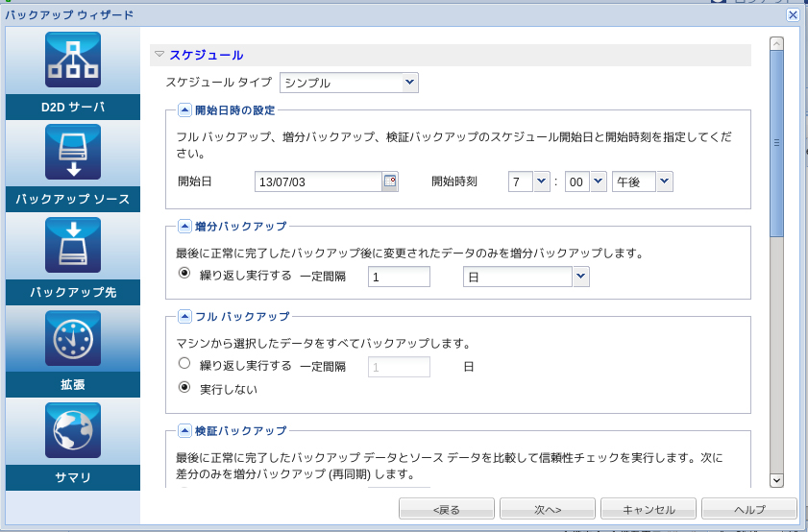Open the 午後 AM/PM dropdown
The image size is (808, 532).
point(664,181)
